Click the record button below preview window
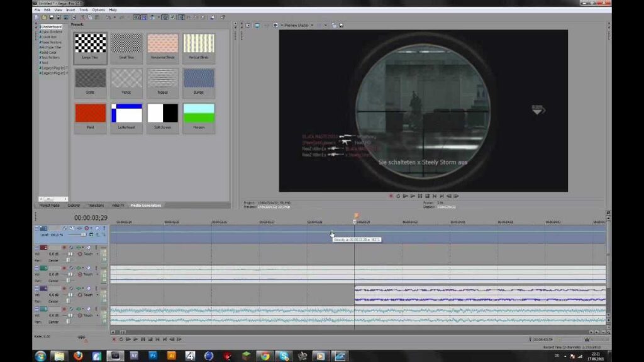644x362 pixels. (391, 196)
